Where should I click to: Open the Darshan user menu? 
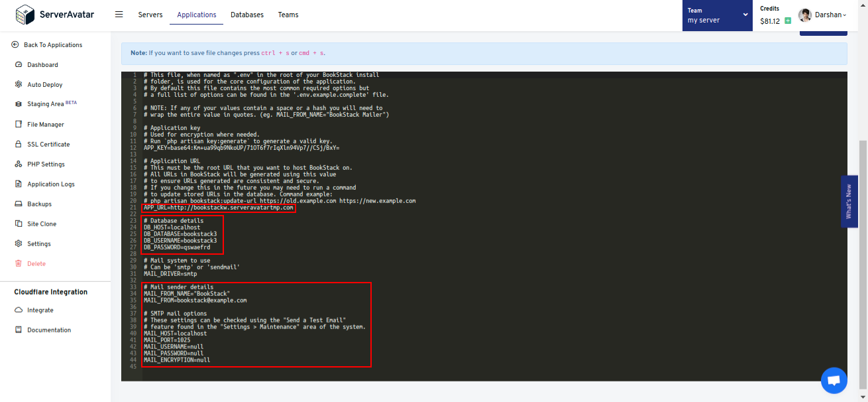823,15
